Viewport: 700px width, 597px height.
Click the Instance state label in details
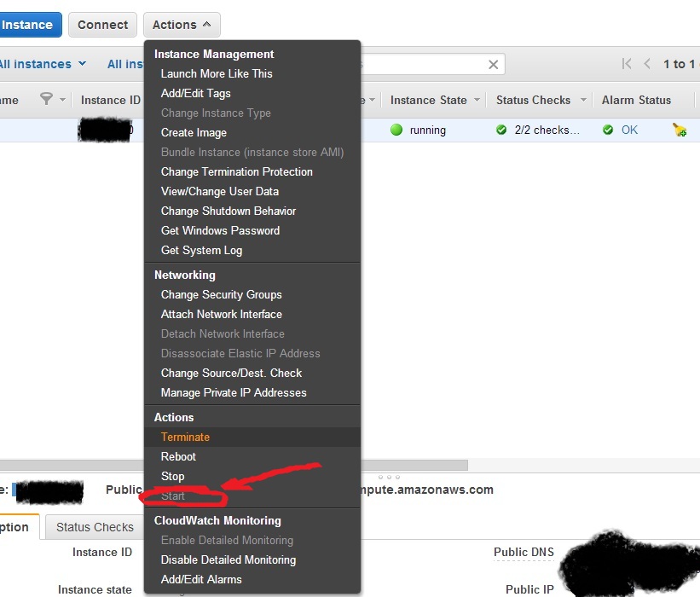click(95, 589)
